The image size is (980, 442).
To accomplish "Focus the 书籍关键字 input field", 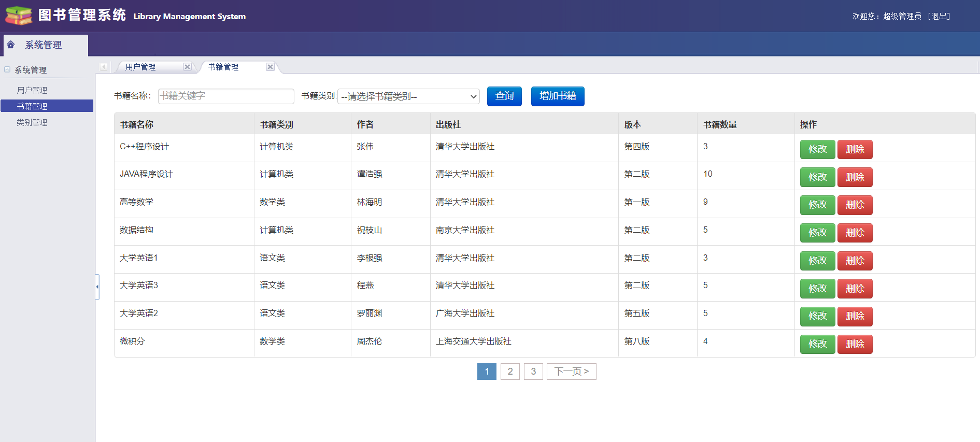I will click(226, 96).
